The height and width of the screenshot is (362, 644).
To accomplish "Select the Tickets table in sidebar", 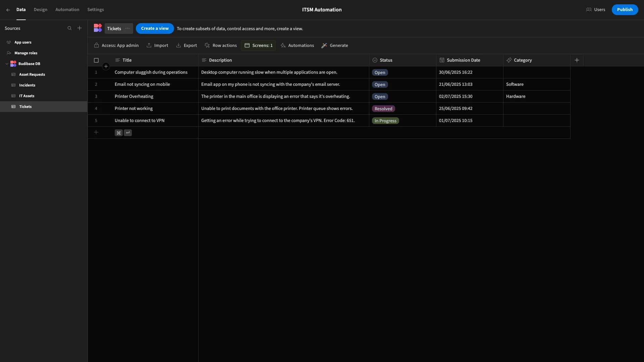I will click(44, 107).
